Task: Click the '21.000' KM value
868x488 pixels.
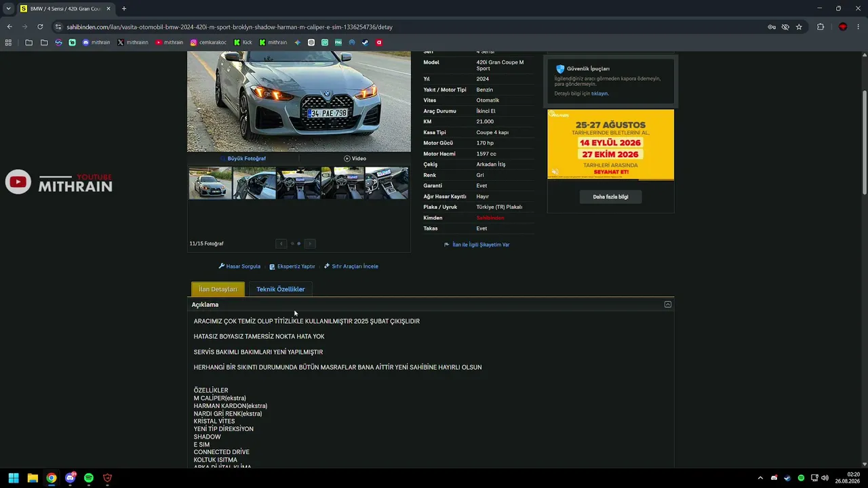Action: point(485,122)
